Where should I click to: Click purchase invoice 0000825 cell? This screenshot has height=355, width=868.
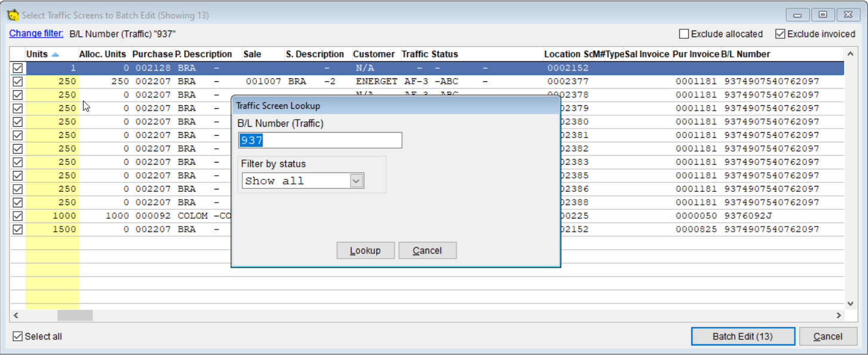pyautogui.click(x=696, y=229)
